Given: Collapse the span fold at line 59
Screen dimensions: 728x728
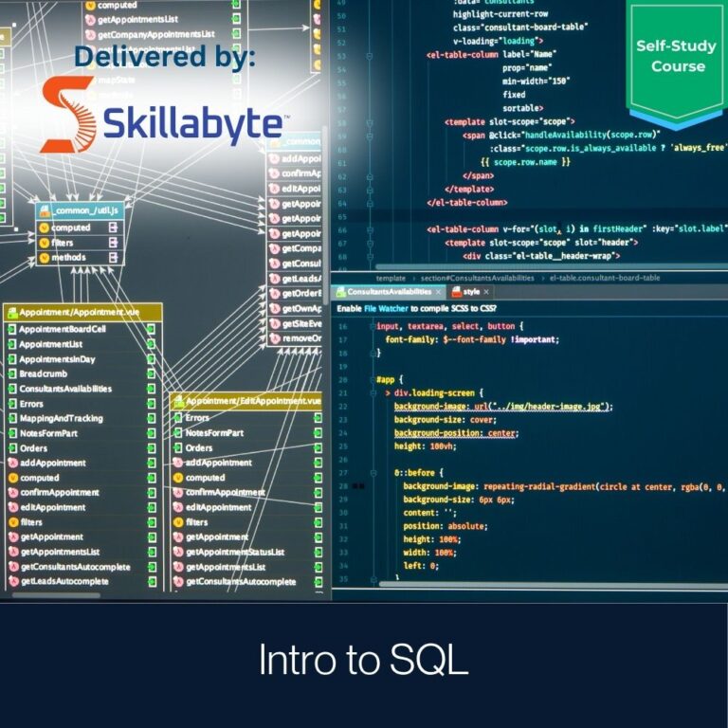Looking at the screenshot, I should tap(369, 136).
